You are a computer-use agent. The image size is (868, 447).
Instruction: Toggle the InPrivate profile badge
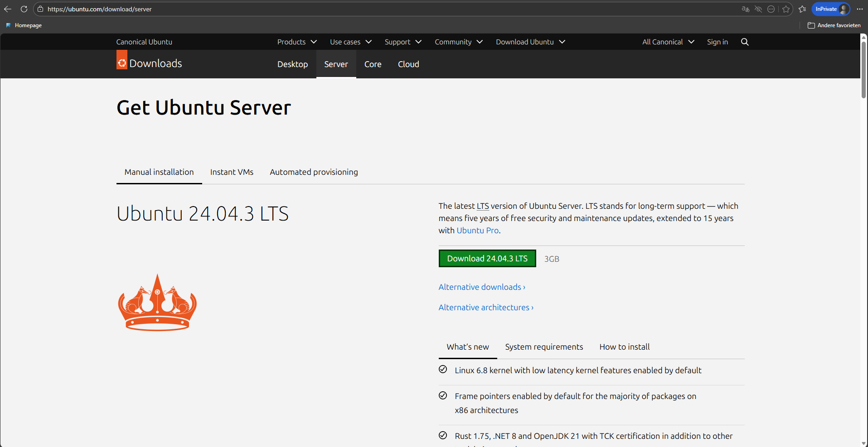click(830, 9)
